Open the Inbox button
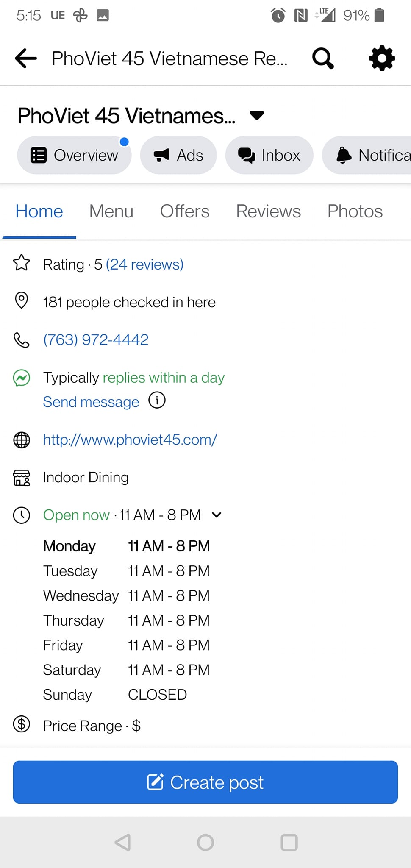Screen dimensions: 411x868 click(x=269, y=155)
